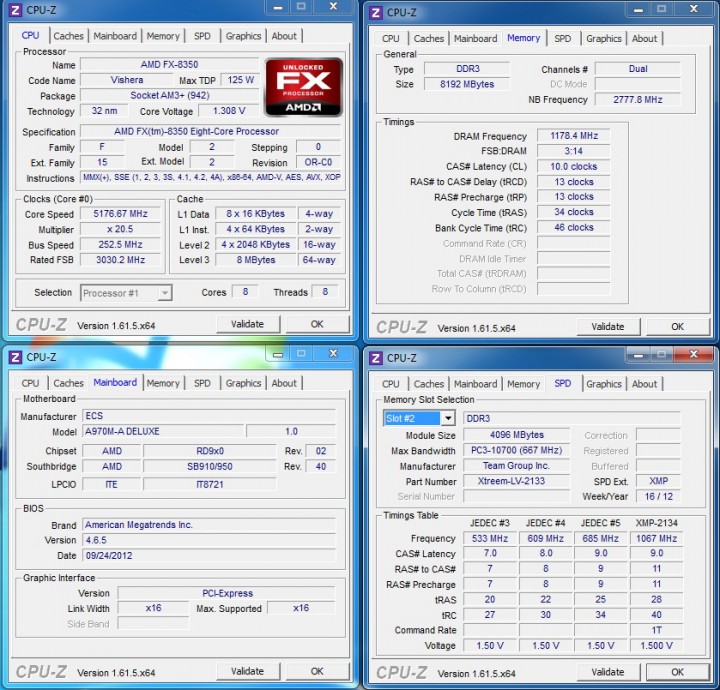The height and width of the screenshot is (690, 720).
Task: Click OK in the SPD tab window
Action: click(678, 672)
